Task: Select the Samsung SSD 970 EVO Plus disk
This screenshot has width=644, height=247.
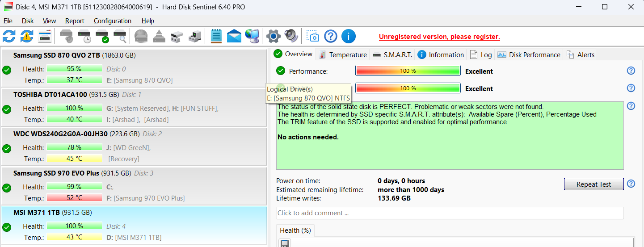Action: (x=134, y=185)
